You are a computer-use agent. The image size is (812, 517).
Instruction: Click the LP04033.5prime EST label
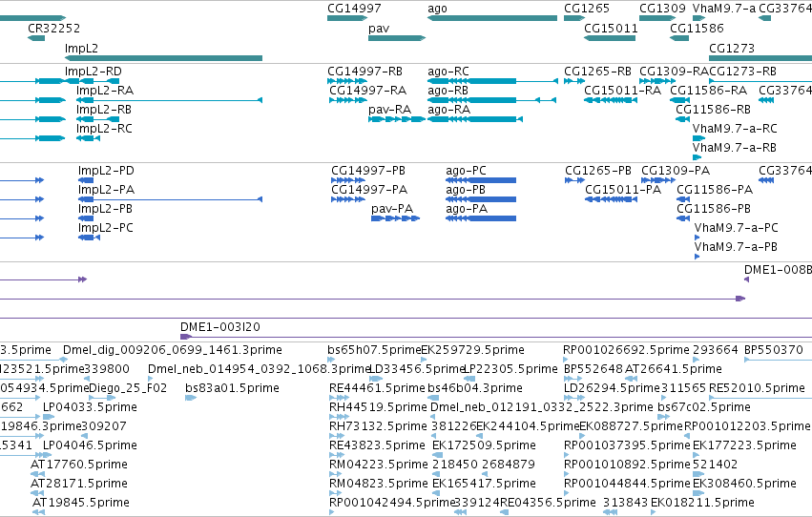90,406
